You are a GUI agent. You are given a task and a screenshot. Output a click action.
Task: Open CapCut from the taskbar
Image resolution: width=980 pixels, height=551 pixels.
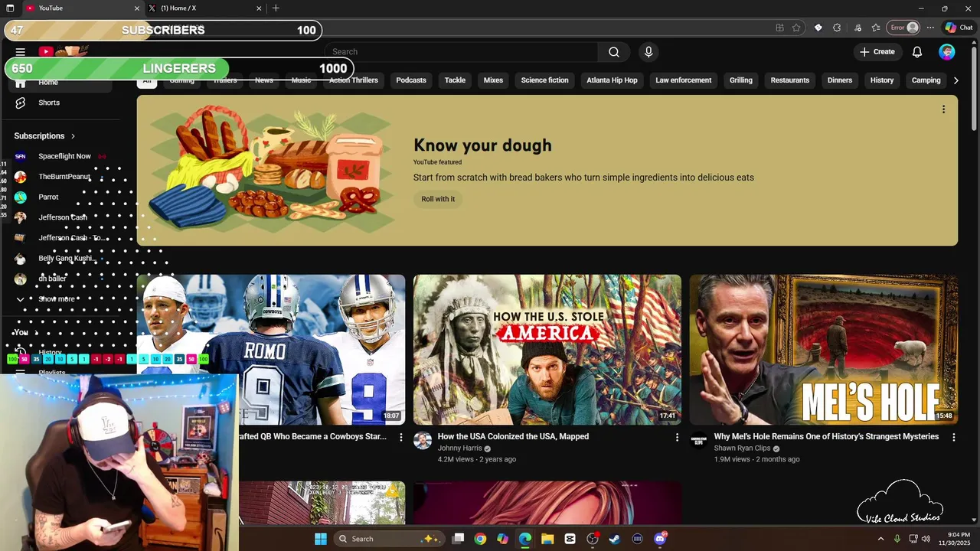pyautogui.click(x=570, y=539)
